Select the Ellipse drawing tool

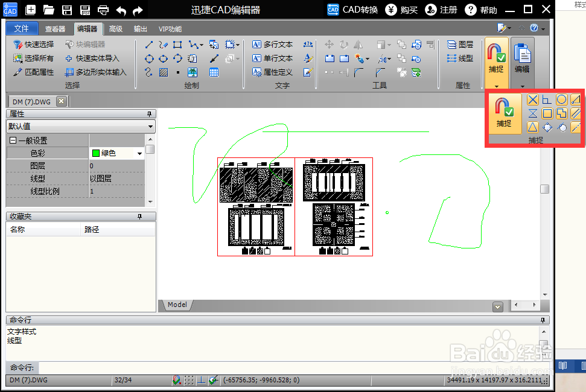pyautogui.click(x=164, y=58)
